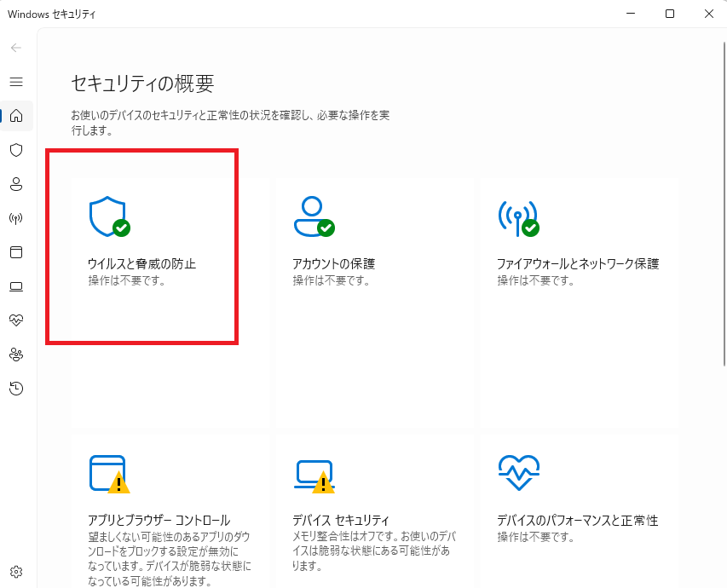Viewport: 727px width, 588px height.
Task: Select the Home icon in sidebar
Action: point(15,116)
